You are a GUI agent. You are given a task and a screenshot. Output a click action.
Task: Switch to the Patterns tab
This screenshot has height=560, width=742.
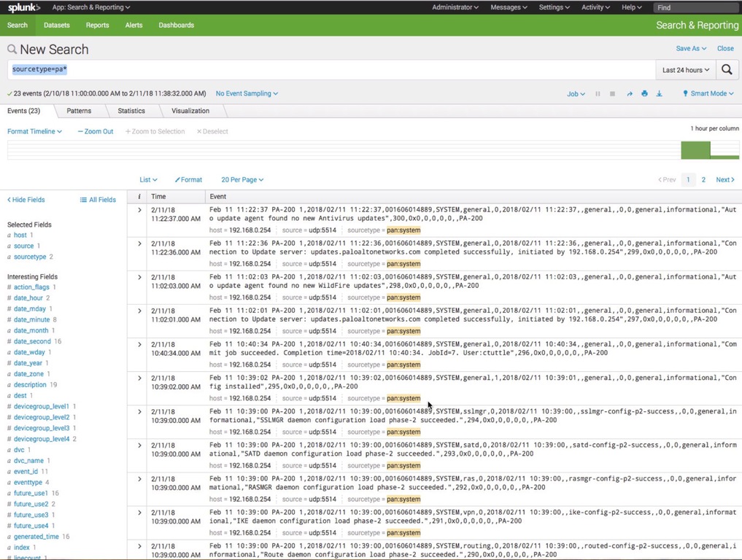79,111
